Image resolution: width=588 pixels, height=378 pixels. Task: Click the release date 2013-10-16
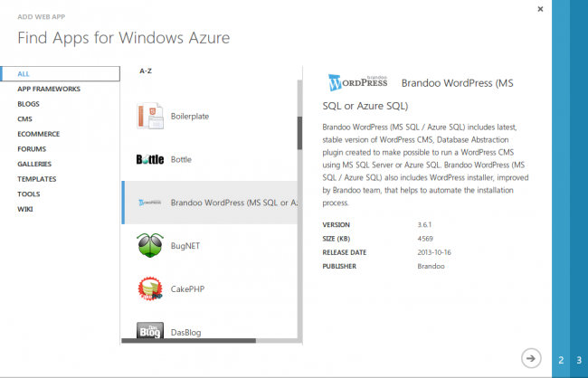click(x=434, y=252)
